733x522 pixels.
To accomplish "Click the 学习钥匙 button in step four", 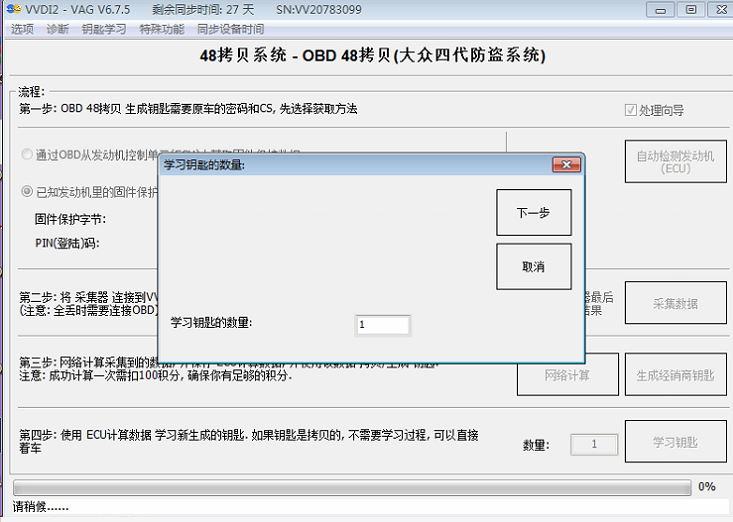I will (675, 442).
